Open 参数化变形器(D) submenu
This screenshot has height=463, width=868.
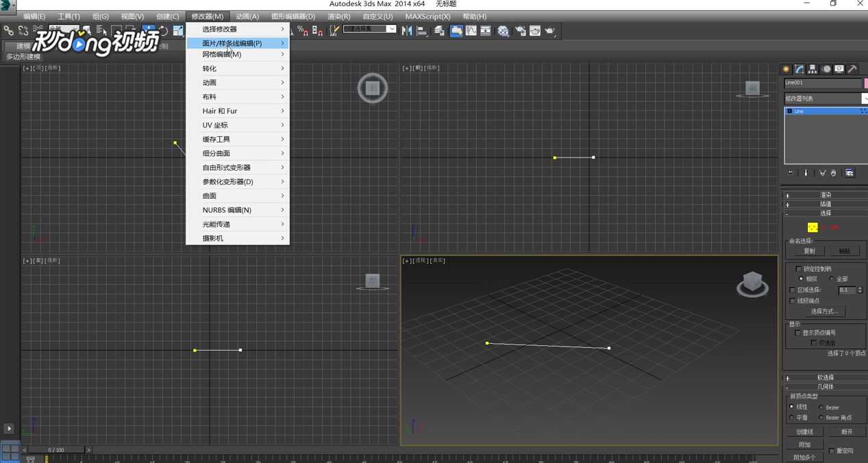(x=238, y=182)
